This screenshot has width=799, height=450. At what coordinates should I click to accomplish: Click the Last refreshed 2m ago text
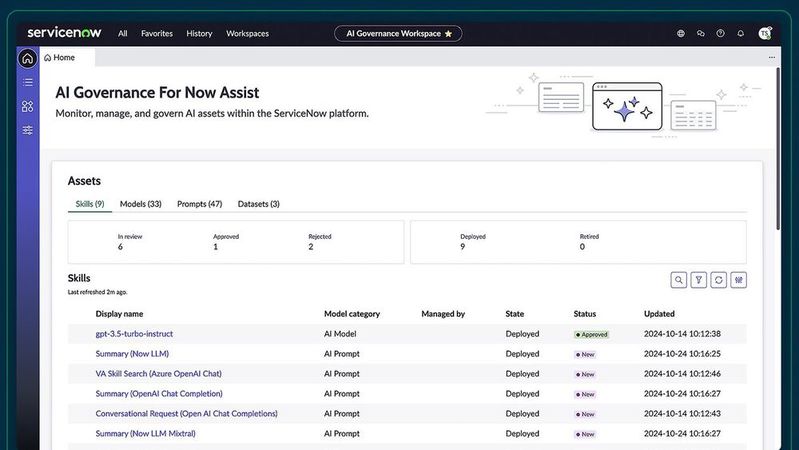coord(97,293)
